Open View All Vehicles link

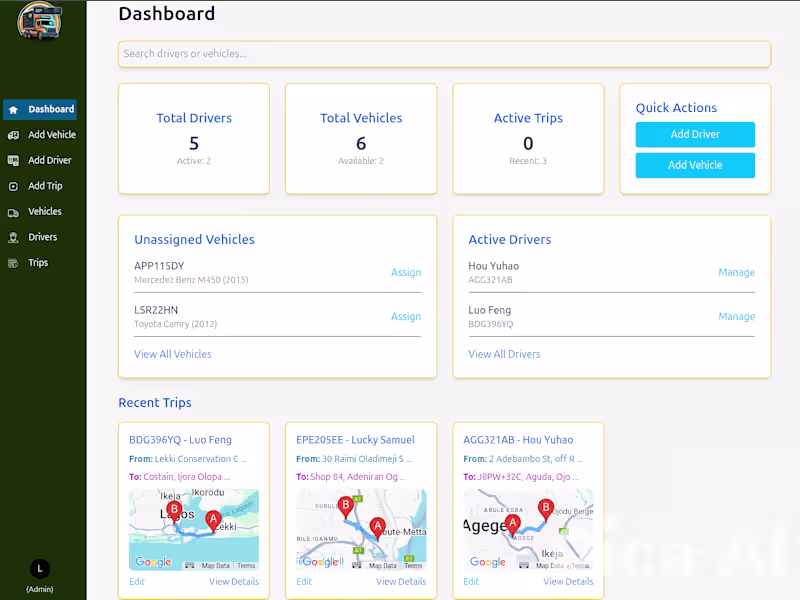point(172,354)
